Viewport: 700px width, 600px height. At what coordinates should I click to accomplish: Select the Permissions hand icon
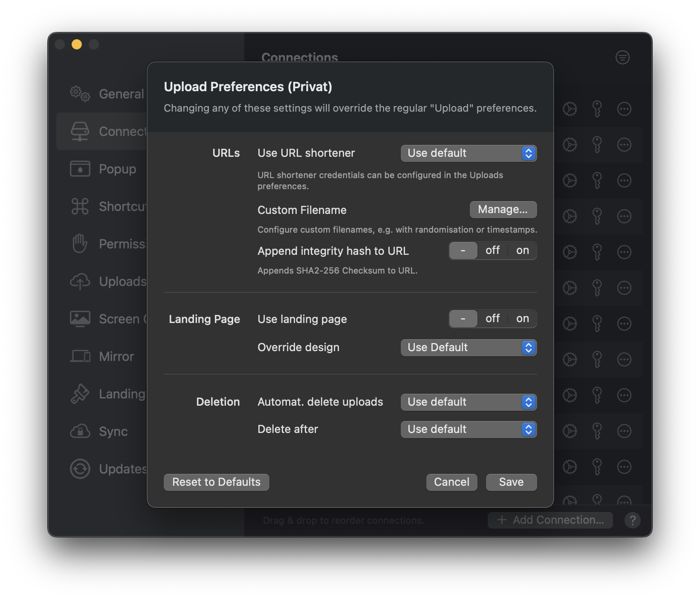click(x=80, y=244)
